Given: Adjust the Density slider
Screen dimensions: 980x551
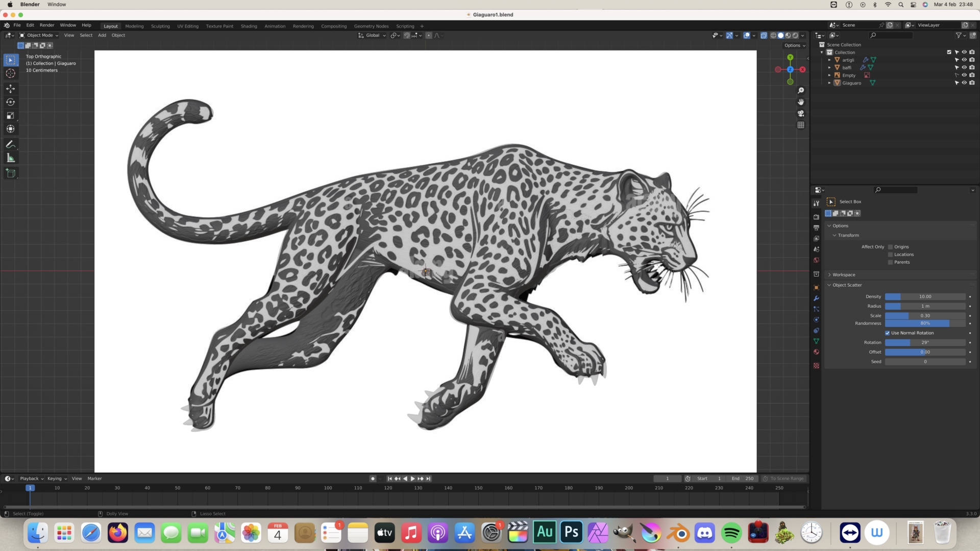Looking at the screenshot, I should coord(925,297).
